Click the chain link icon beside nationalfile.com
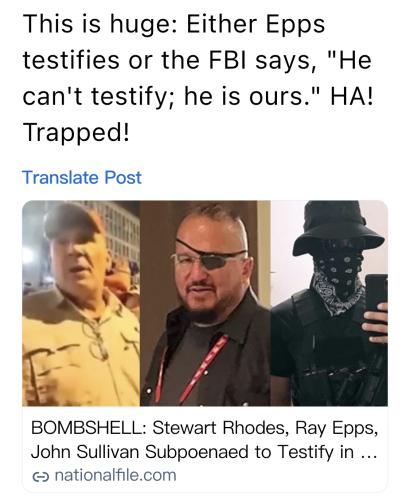This screenshot has height=500, width=410. pos(40,477)
